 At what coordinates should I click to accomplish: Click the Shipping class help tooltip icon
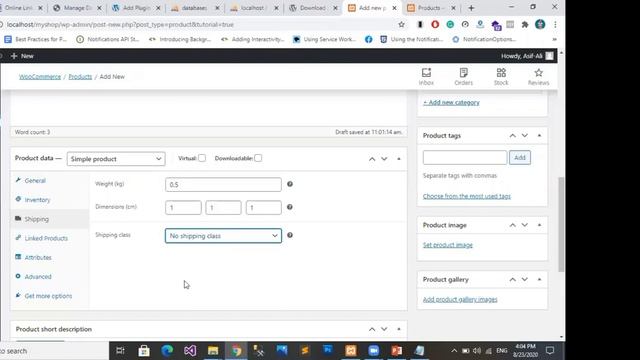click(x=290, y=235)
